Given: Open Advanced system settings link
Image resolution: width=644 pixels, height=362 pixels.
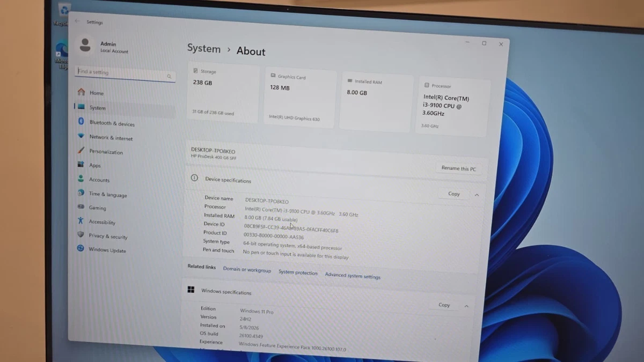Looking at the screenshot, I should pyautogui.click(x=353, y=276).
